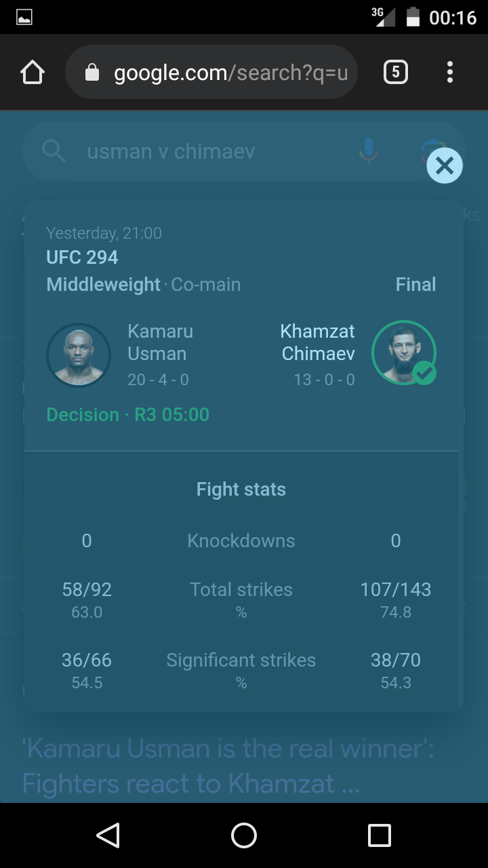Tap the voice search microphone icon
488x868 pixels.
pyautogui.click(x=368, y=151)
